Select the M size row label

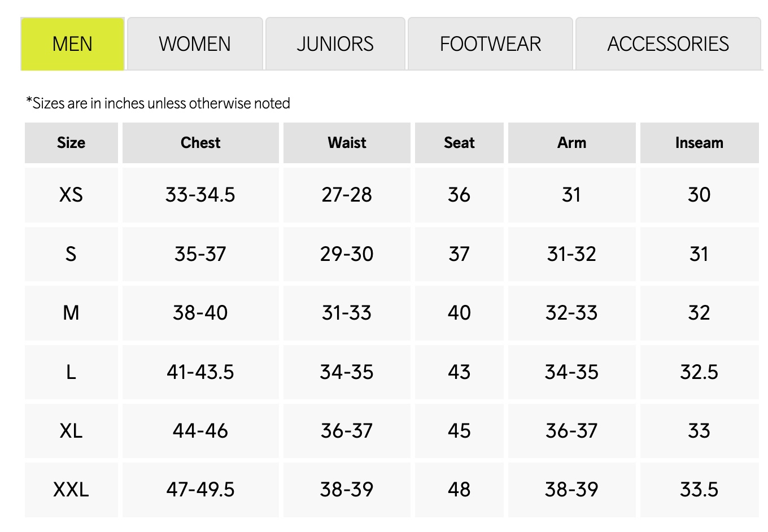(x=71, y=313)
